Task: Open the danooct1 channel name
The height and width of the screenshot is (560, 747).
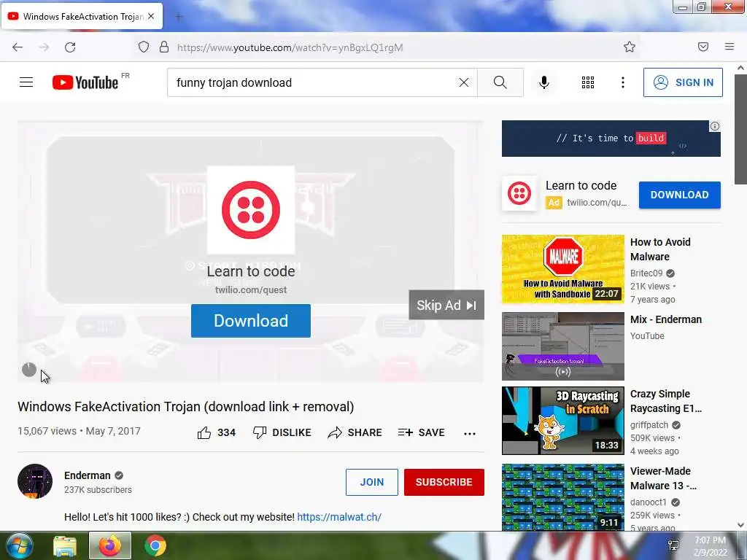Action: (x=649, y=502)
